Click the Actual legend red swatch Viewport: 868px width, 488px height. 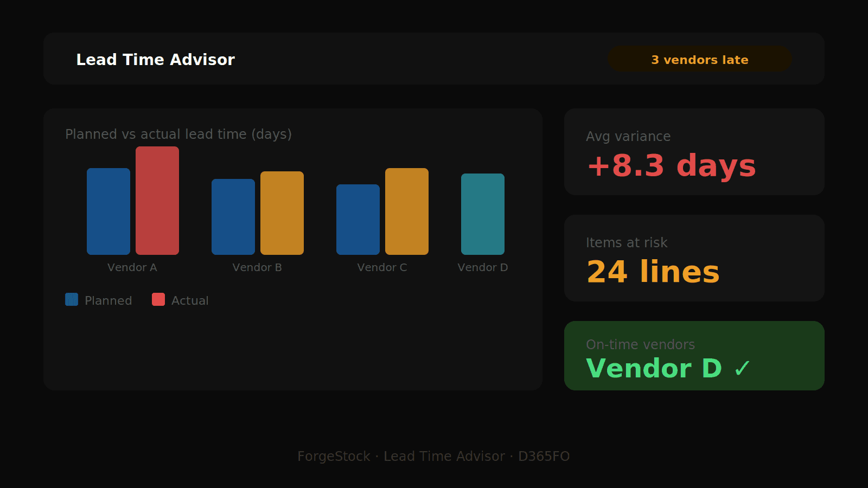coord(158,299)
